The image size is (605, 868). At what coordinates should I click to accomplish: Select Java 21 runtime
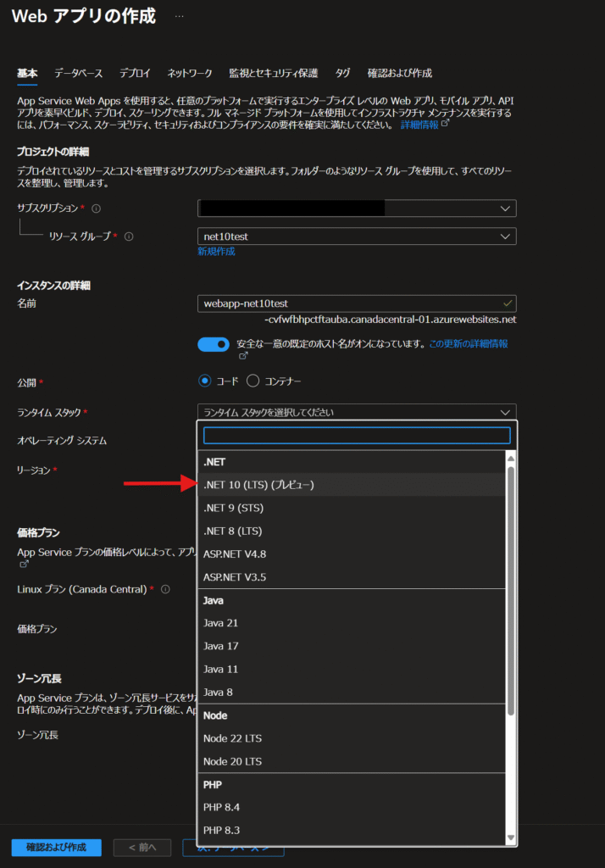[352, 623]
